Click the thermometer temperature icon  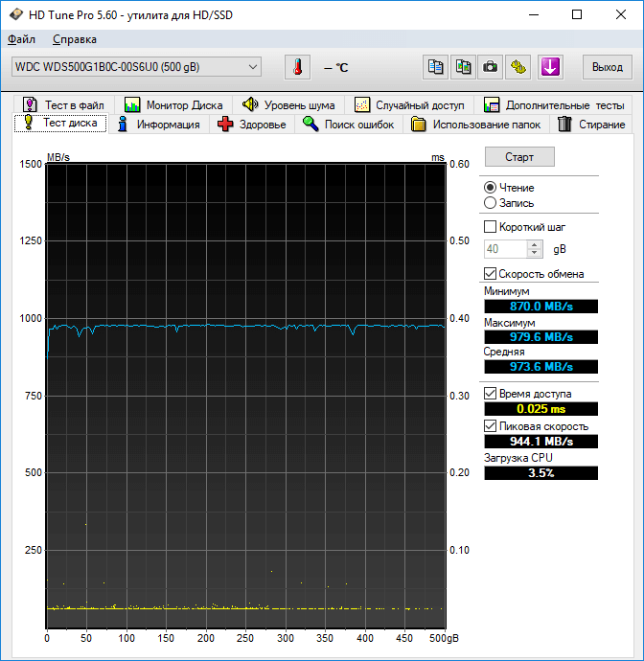click(x=298, y=67)
